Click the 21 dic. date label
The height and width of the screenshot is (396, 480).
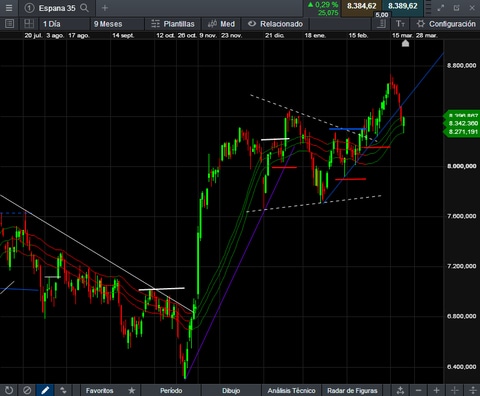click(275, 35)
